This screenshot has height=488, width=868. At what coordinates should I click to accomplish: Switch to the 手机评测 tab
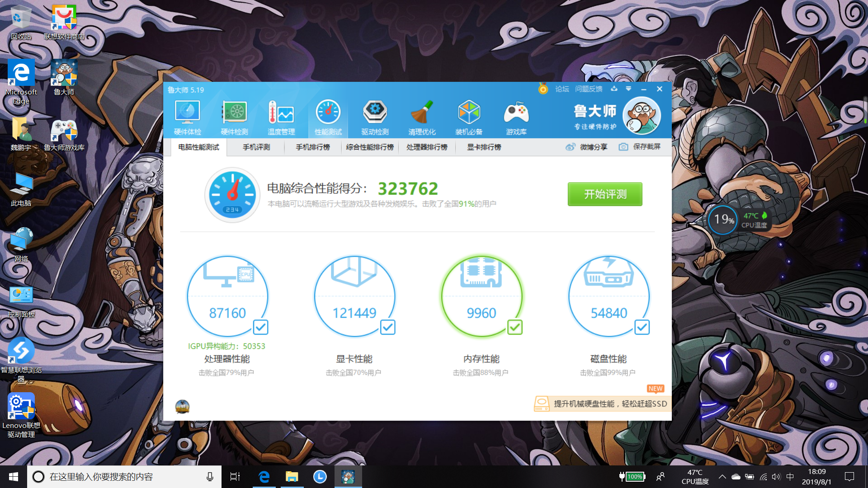(x=256, y=147)
